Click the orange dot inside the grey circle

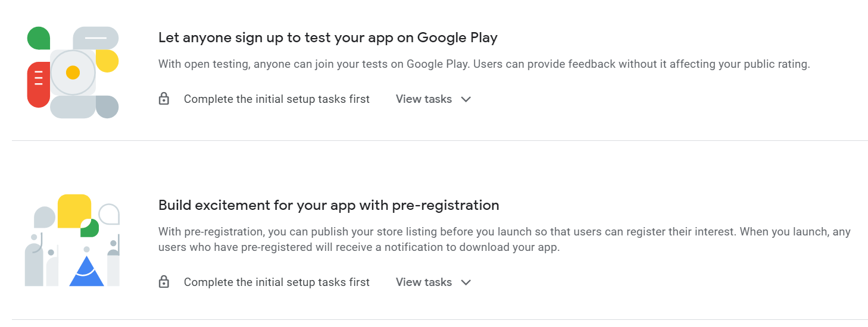[x=73, y=73]
